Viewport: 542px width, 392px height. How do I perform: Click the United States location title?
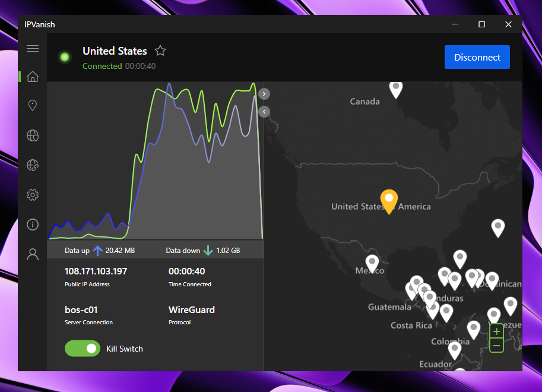pyautogui.click(x=115, y=51)
